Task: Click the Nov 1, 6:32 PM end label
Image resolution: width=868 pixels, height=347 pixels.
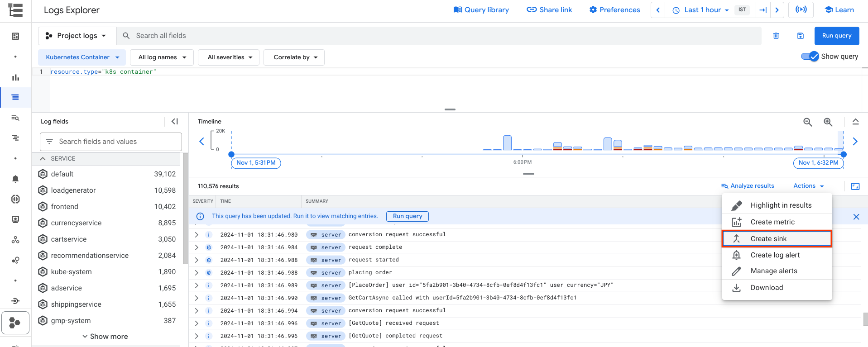Action: (819, 163)
